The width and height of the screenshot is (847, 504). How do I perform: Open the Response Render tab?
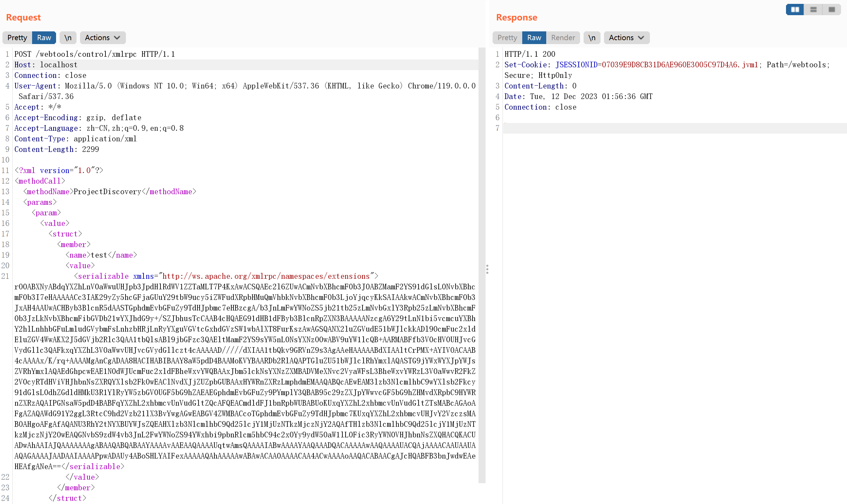pos(563,38)
